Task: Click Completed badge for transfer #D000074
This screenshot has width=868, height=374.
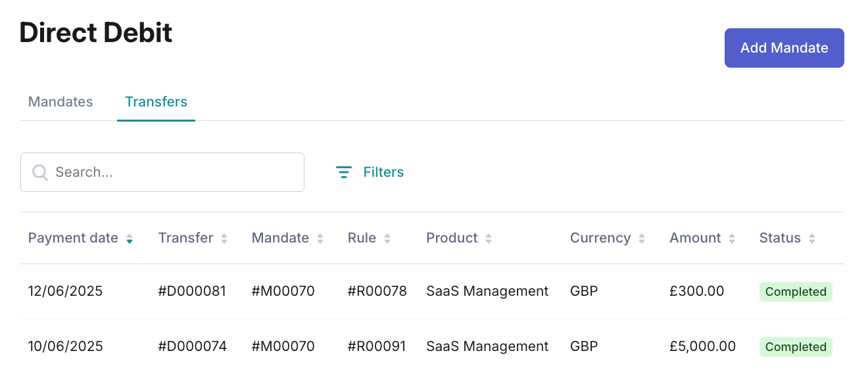Action: click(796, 347)
